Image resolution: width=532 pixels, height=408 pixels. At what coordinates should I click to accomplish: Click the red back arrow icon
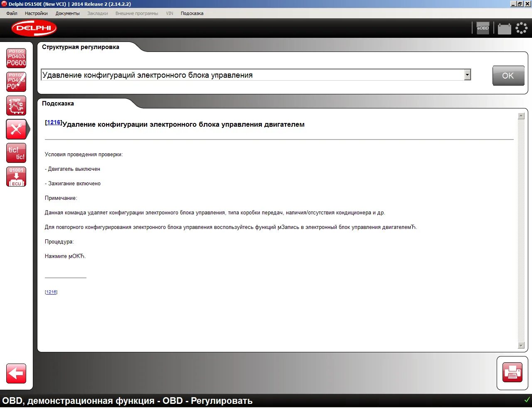pos(16,374)
